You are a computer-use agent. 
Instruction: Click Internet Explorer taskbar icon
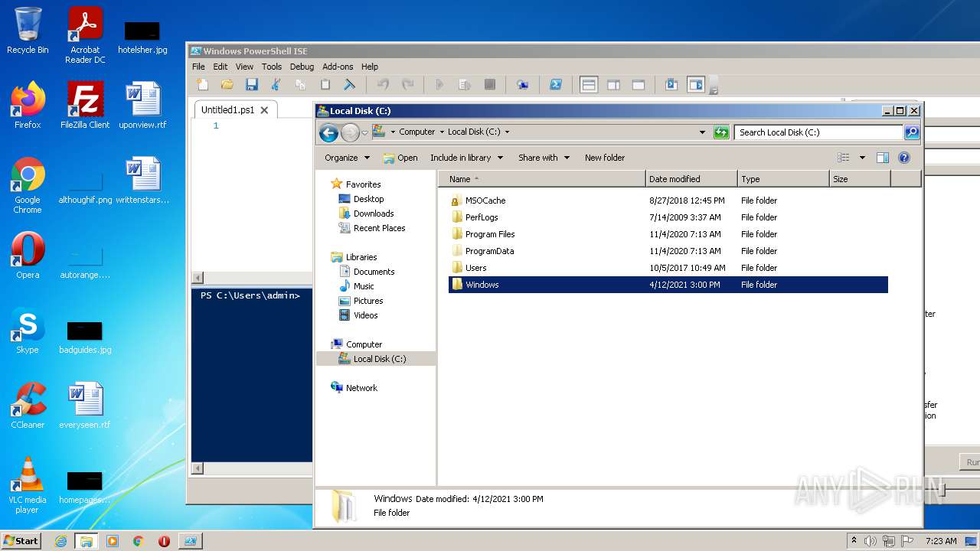pos(60,541)
